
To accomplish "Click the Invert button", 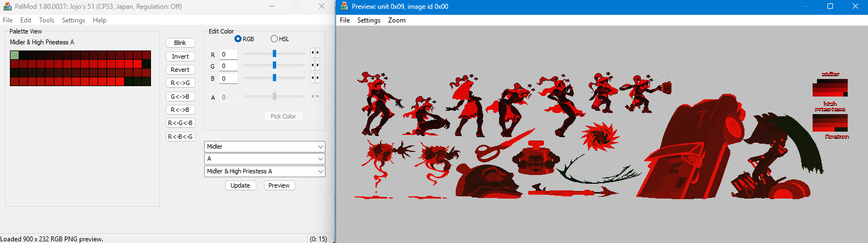I will [180, 56].
